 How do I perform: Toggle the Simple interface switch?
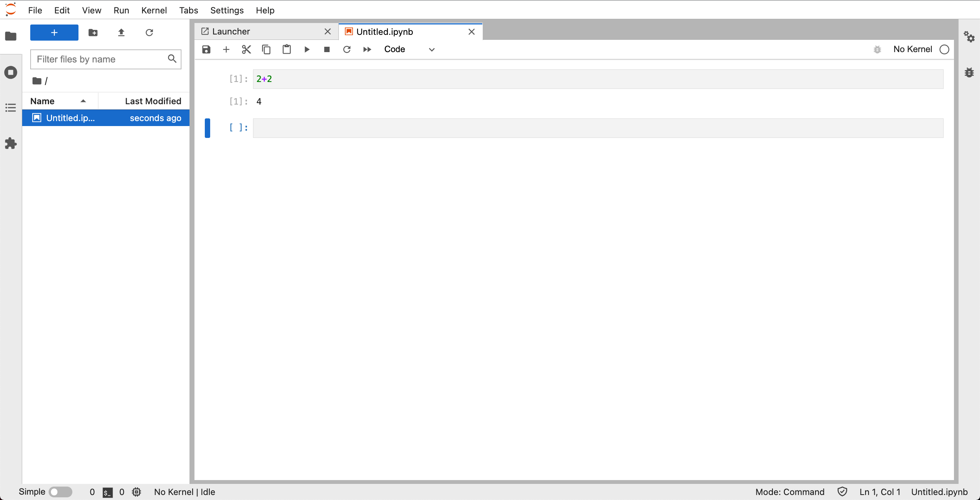[60, 492]
